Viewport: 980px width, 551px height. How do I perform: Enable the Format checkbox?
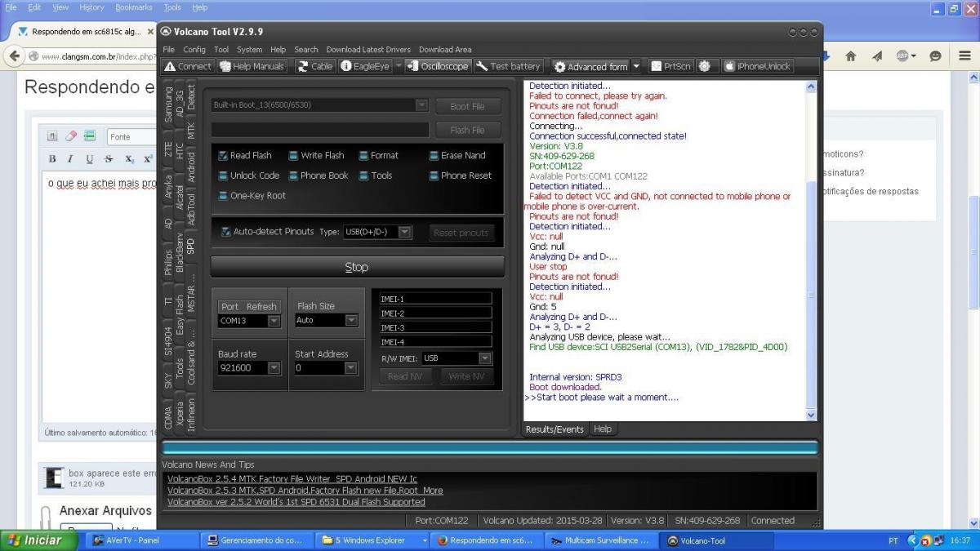[x=363, y=155]
